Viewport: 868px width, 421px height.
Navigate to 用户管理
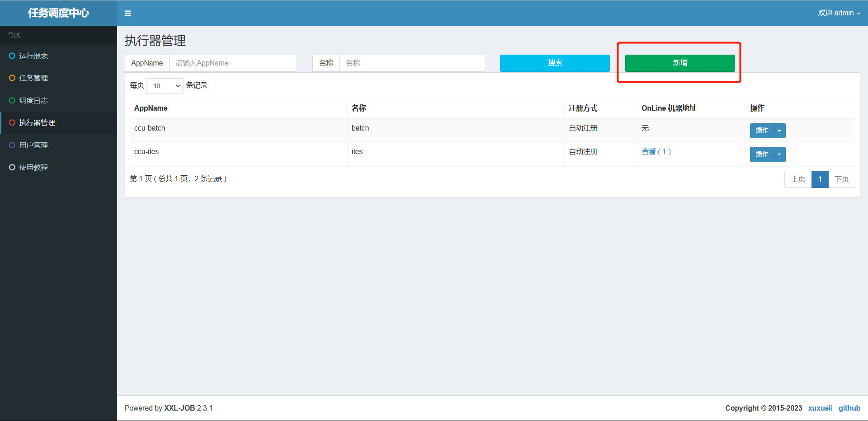58,145
